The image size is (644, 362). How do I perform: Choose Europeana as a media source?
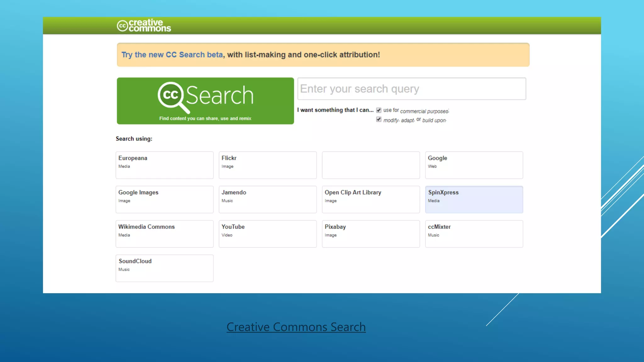click(x=164, y=165)
